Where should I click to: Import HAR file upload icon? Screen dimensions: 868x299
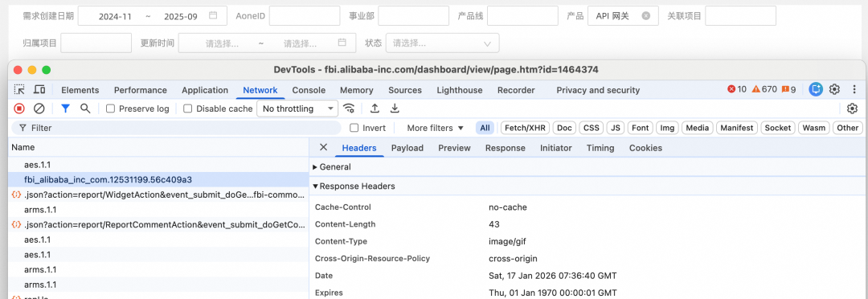[x=375, y=109]
